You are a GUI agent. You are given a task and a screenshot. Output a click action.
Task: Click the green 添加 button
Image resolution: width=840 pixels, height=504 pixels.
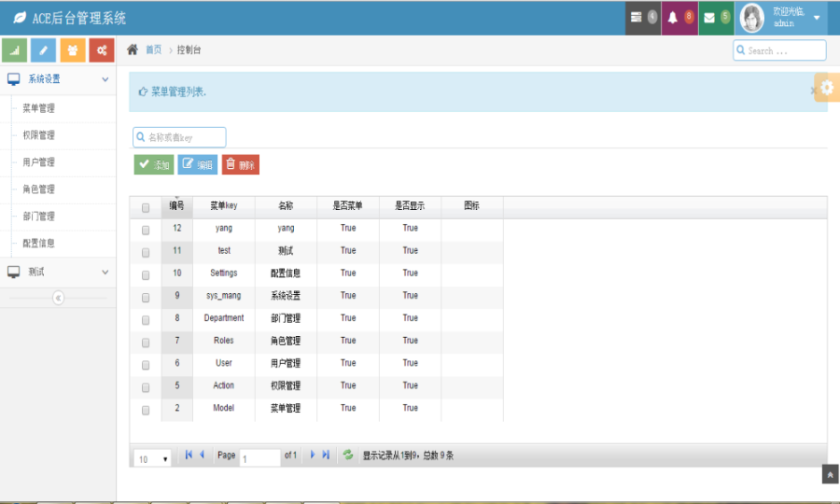[154, 164]
